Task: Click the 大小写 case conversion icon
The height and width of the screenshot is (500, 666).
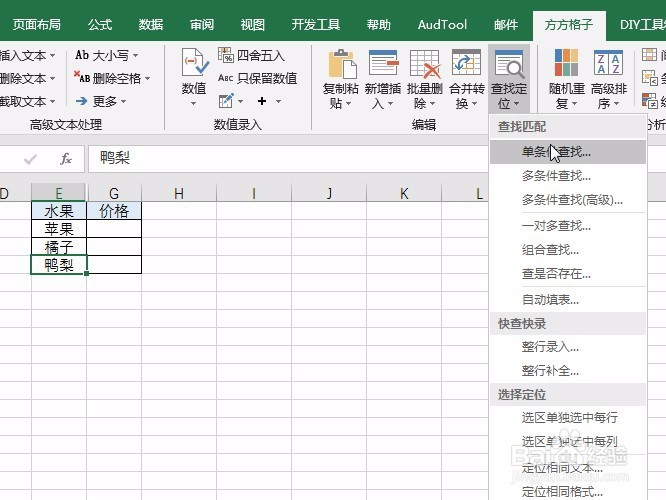Action: 82,55
